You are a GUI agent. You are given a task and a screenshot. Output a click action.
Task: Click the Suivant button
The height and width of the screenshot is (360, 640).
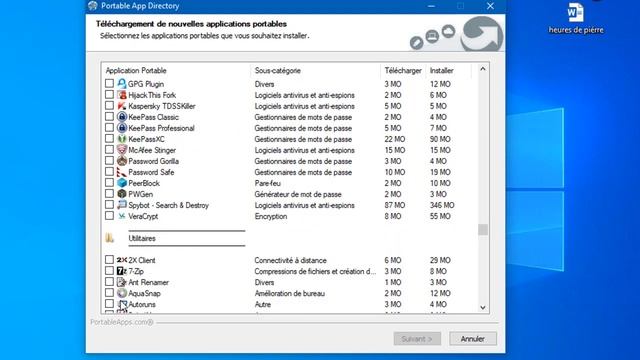pos(417,338)
